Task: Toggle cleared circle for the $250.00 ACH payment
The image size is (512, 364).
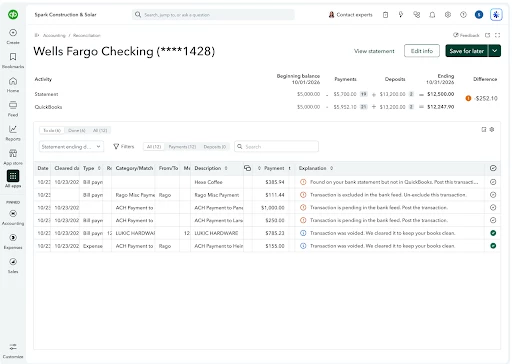Action: click(x=493, y=220)
